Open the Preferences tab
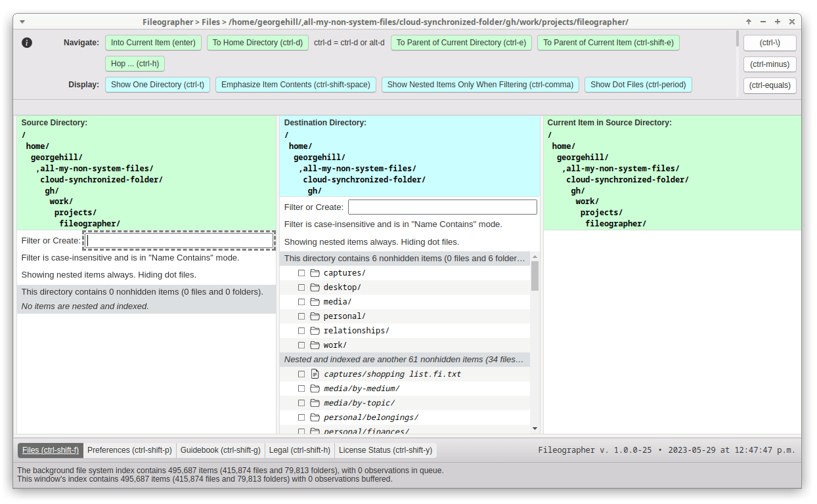The image size is (817, 504). click(x=129, y=450)
